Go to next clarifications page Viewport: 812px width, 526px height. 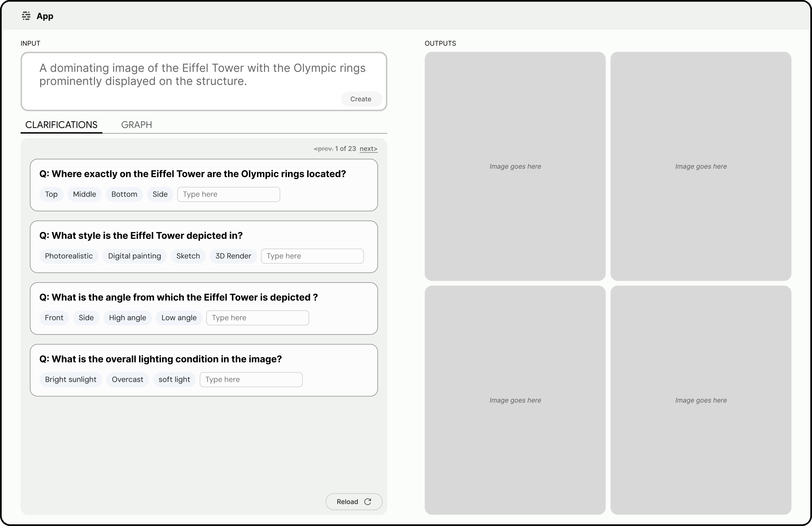tap(368, 149)
